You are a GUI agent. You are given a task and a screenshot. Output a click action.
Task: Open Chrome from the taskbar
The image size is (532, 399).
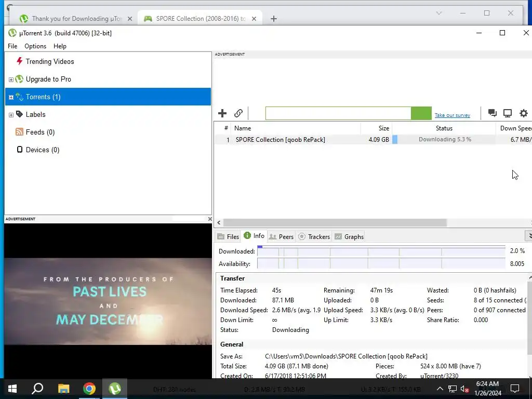(89, 389)
